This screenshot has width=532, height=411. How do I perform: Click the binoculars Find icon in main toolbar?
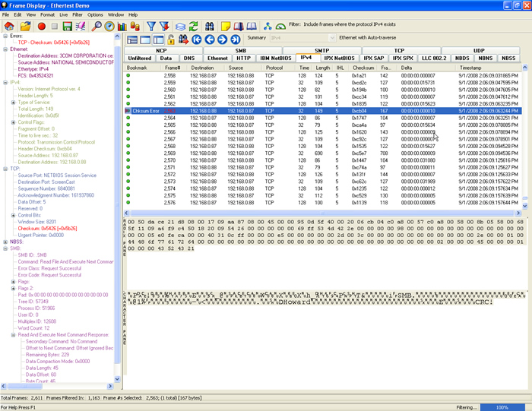[x=209, y=26]
